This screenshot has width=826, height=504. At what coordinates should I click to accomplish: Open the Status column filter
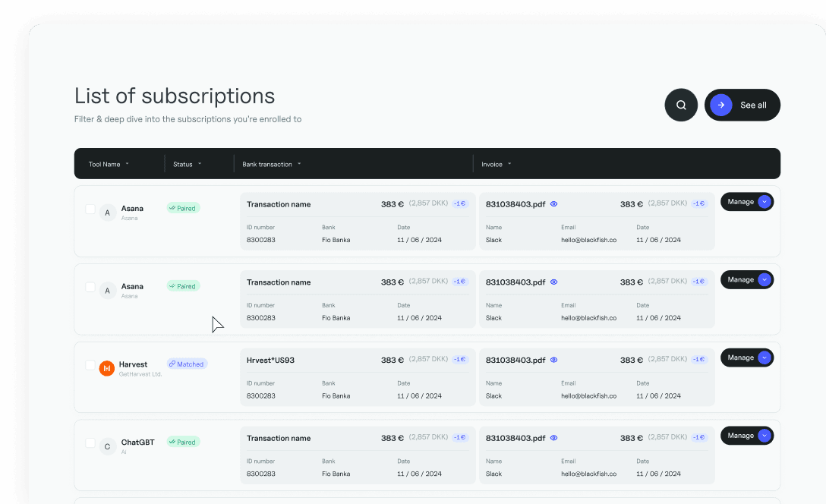coord(187,164)
